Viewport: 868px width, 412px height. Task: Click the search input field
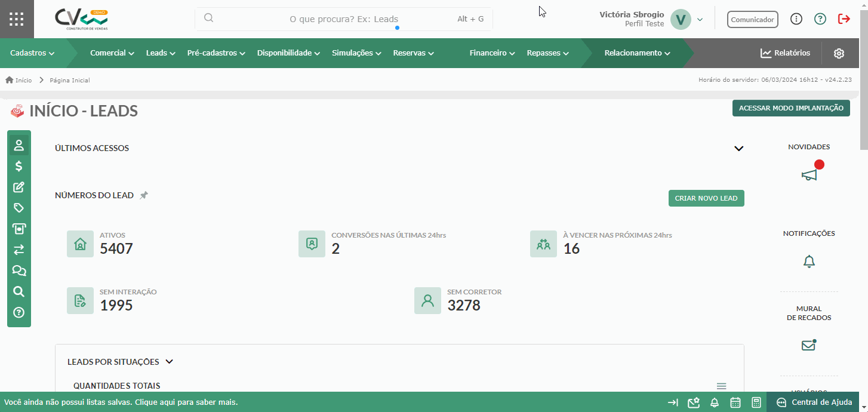click(x=344, y=19)
